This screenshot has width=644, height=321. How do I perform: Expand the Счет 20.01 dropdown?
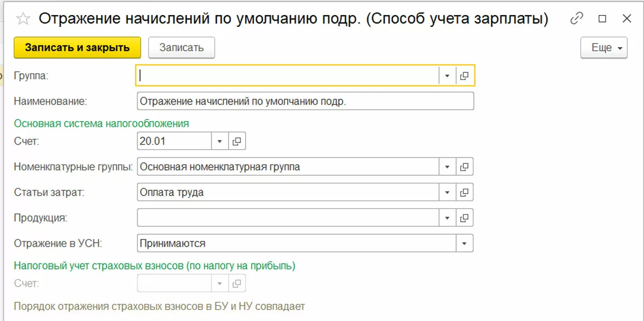coord(219,141)
